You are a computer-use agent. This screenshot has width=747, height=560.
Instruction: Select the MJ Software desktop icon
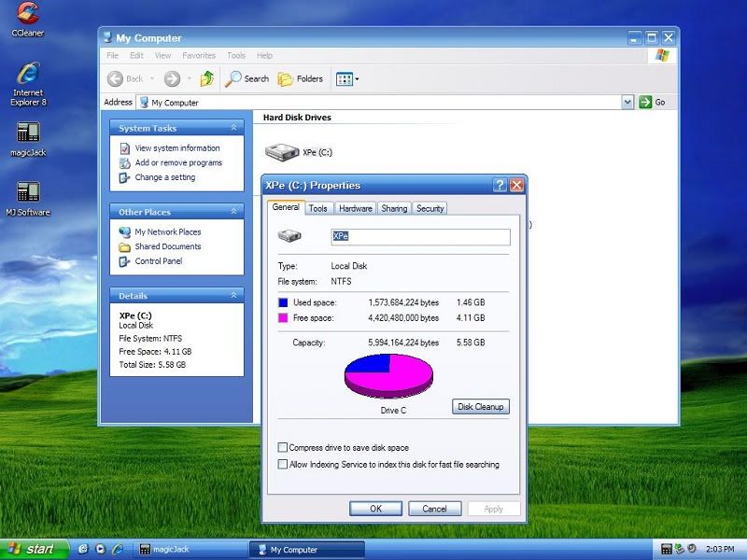coord(28,192)
